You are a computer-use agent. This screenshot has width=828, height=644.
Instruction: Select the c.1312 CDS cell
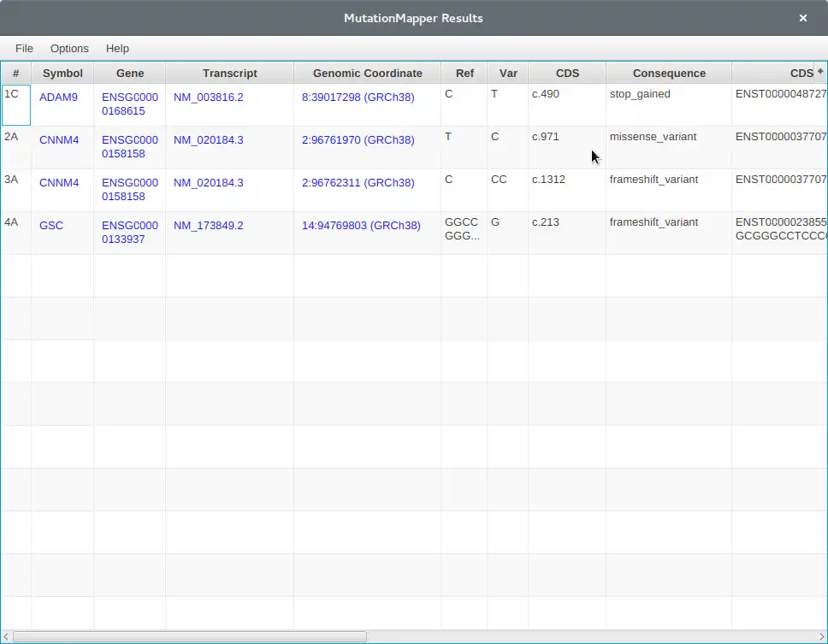(x=567, y=191)
